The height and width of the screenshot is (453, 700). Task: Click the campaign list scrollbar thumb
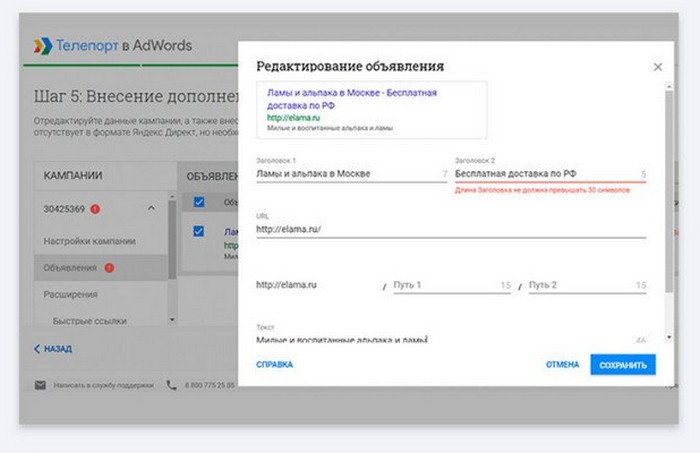(x=172, y=240)
